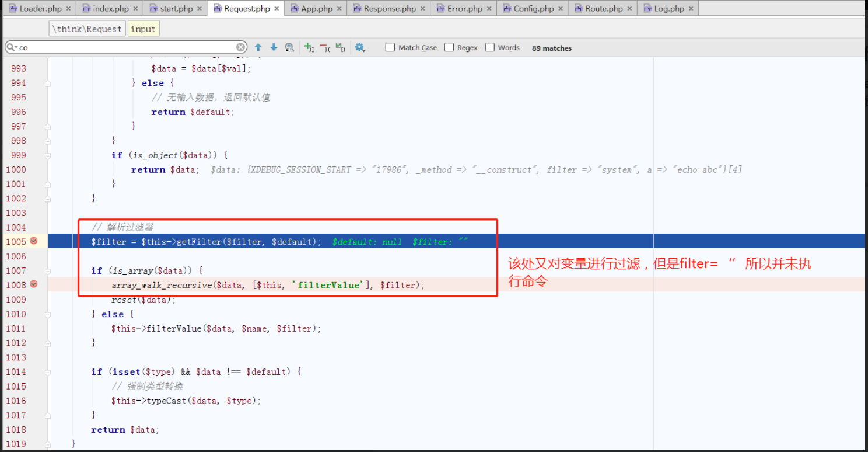Switch to the Loader.php tab
Image resolution: width=868 pixels, height=452 pixels.
pyautogui.click(x=40, y=9)
